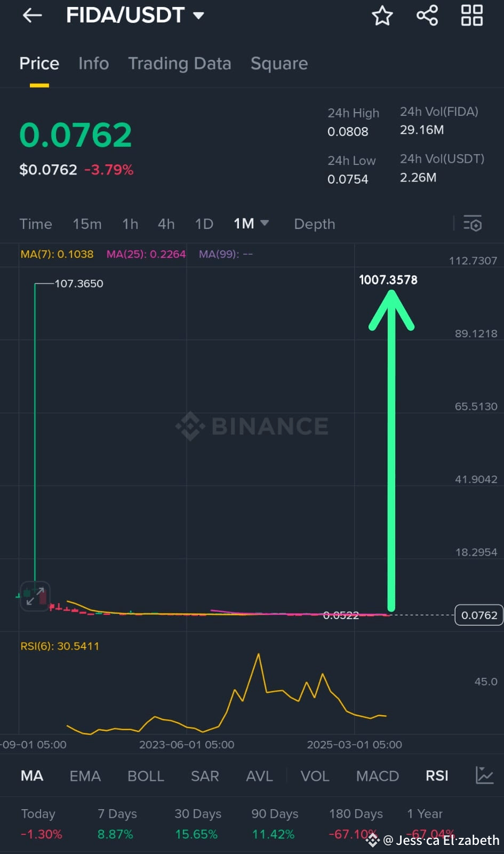504x854 pixels.
Task: Toggle the BOLL indicator
Action: tap(146, 776)
